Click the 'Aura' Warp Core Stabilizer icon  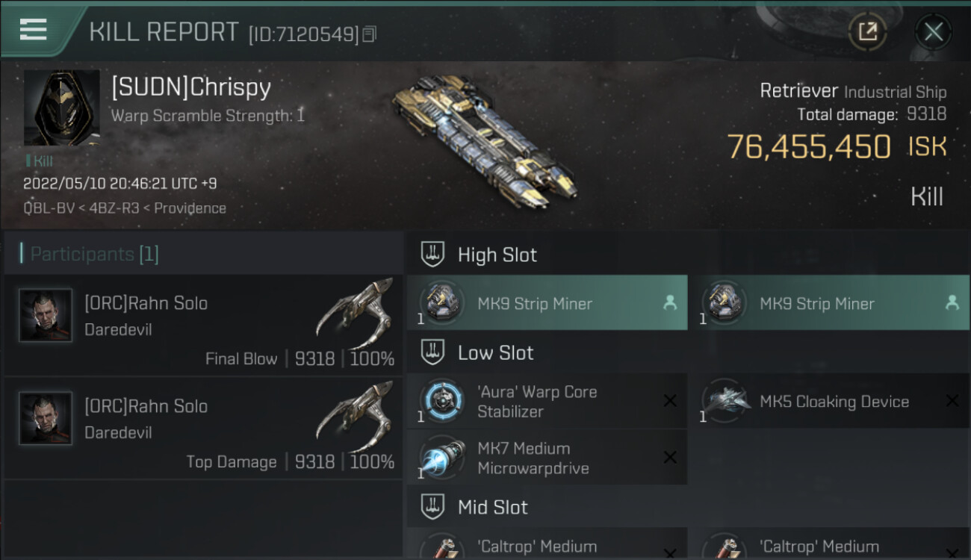[x=442, y=401]
